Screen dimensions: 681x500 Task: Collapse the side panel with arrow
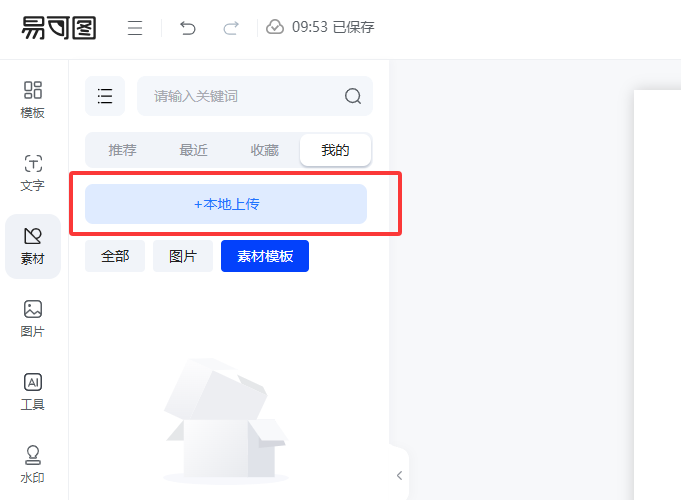[x=399, y=475]
